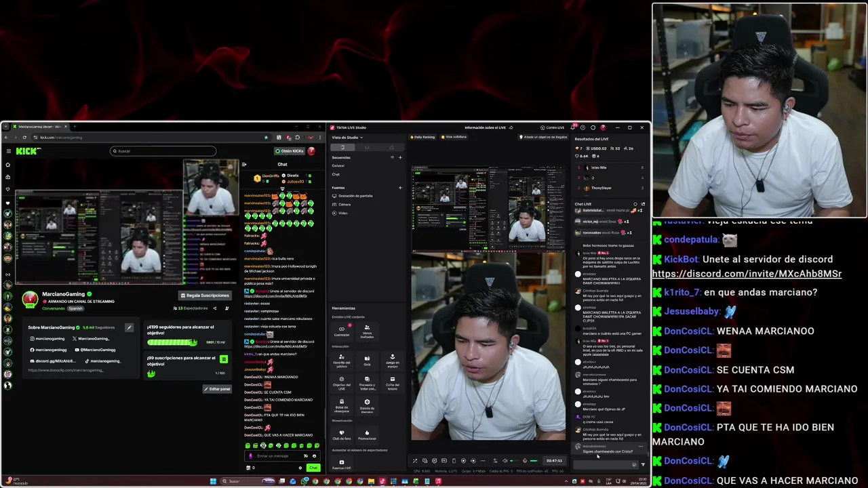Click Editar panel button on Kick
Viewport: 868px width, 488px height.
pos(217,389)
